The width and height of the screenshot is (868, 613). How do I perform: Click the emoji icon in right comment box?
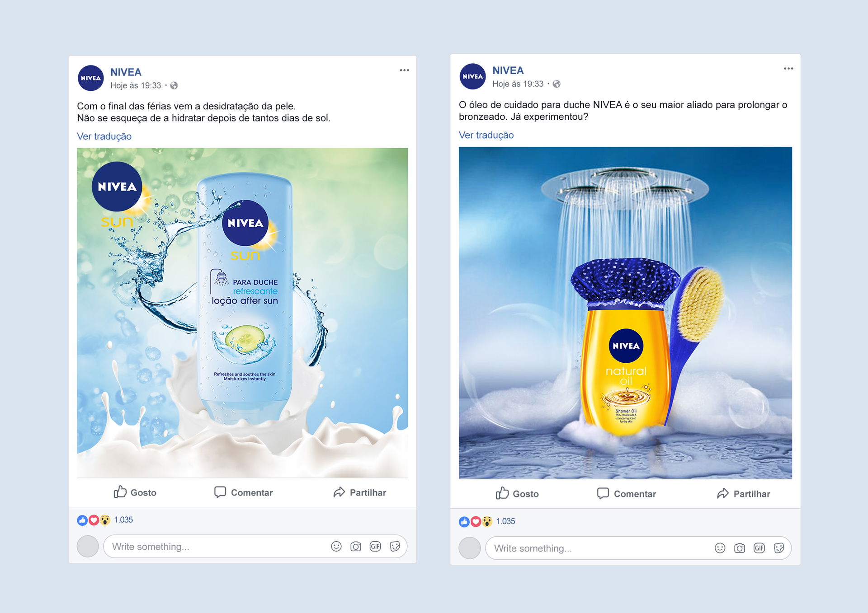tap(720, 548)
